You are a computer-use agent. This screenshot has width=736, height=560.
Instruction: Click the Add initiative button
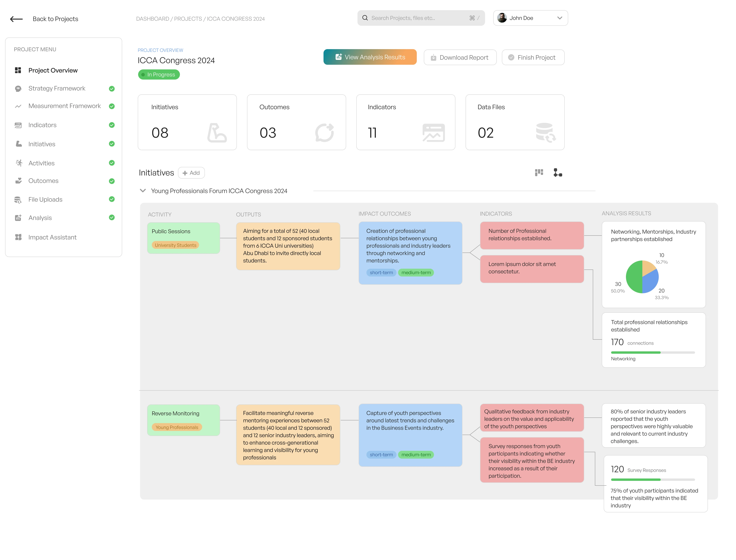191,173
